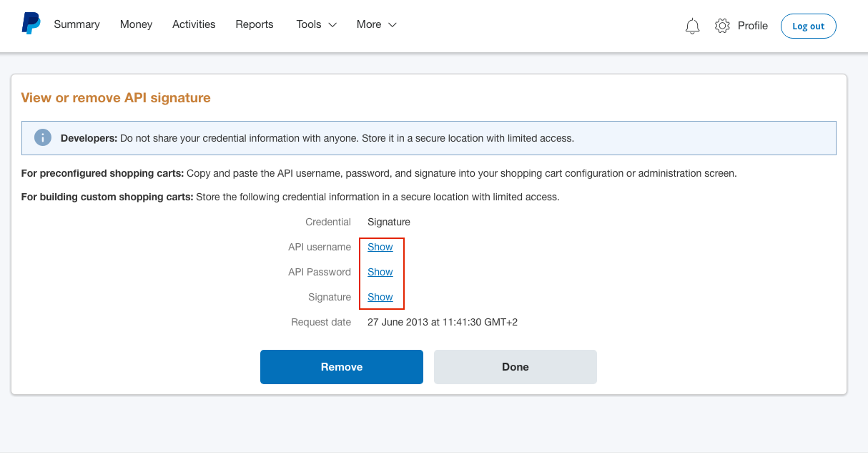Show the Signature value

pyautogui.click(x=380, y=297)
